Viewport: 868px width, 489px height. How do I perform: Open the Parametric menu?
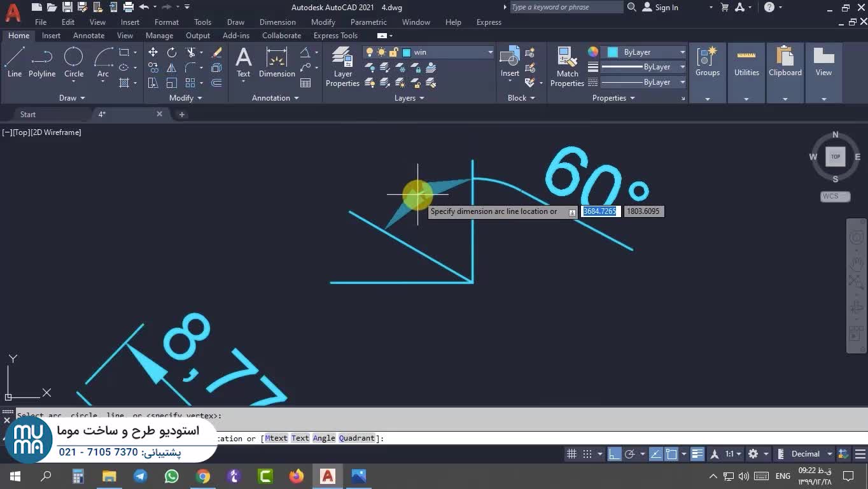[368, 22]
